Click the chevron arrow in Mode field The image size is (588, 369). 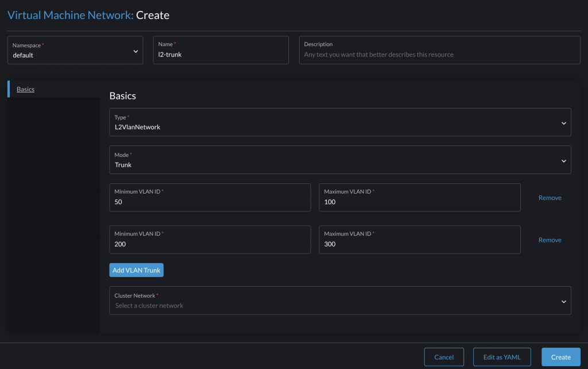coord(563,161)
